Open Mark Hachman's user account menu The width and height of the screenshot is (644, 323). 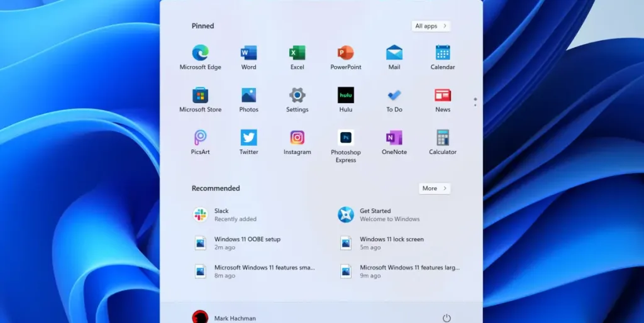coord(224,318)
